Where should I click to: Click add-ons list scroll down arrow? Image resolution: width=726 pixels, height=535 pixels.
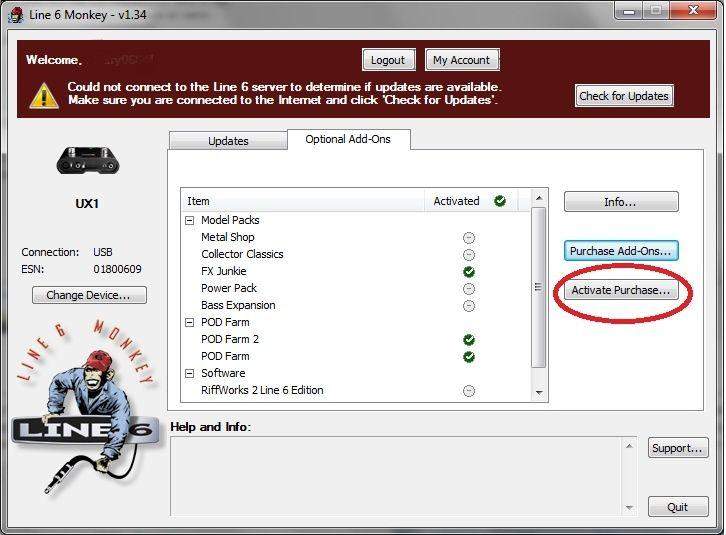point(539,392)
